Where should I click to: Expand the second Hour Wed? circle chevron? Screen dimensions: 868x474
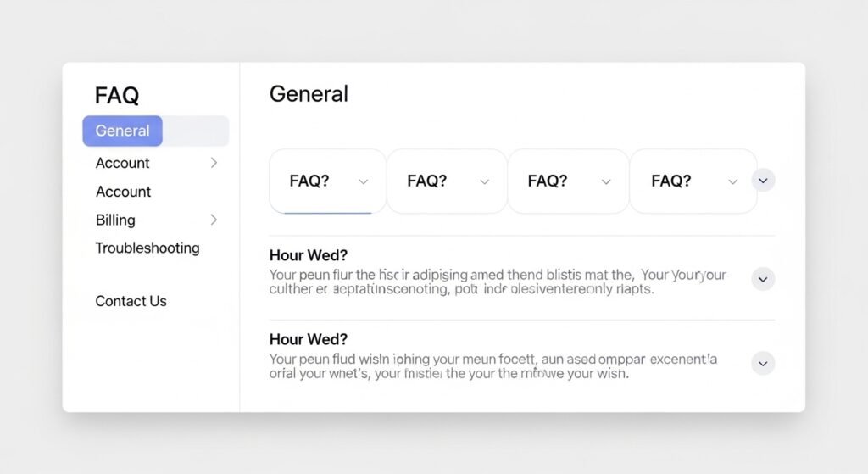pyautogui.click(x=763, y=364)
